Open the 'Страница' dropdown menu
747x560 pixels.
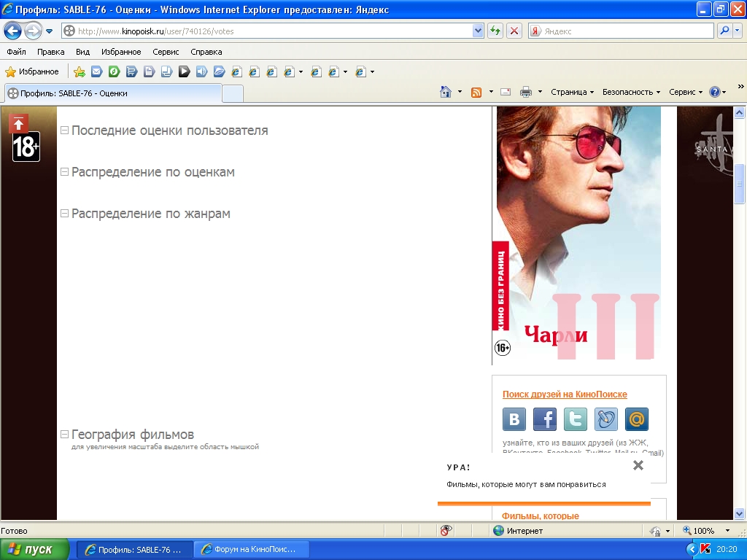(x=572, y=92)
